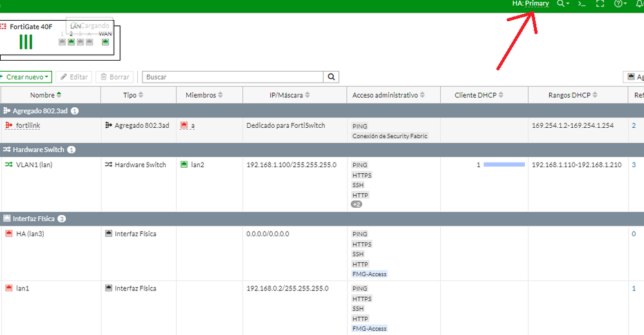Click Interfaz Física type icon for HA (lan3)

pos(108,234)
